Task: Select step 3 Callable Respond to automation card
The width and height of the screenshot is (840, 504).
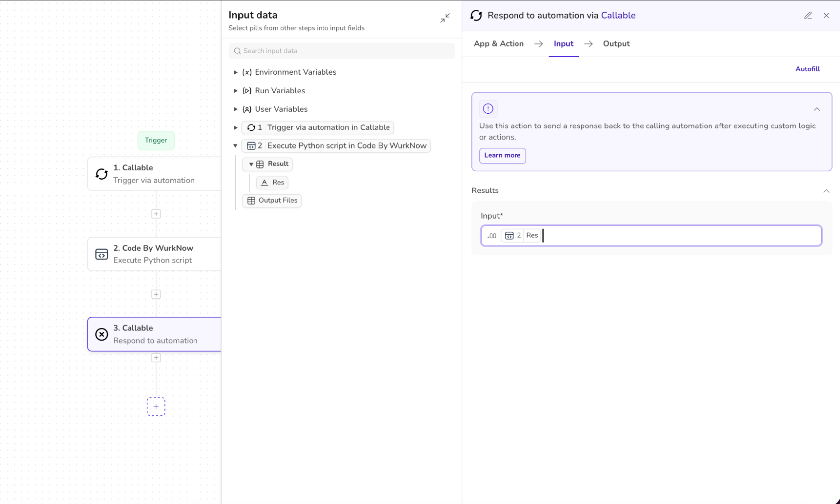Action: tap(154, 334)
